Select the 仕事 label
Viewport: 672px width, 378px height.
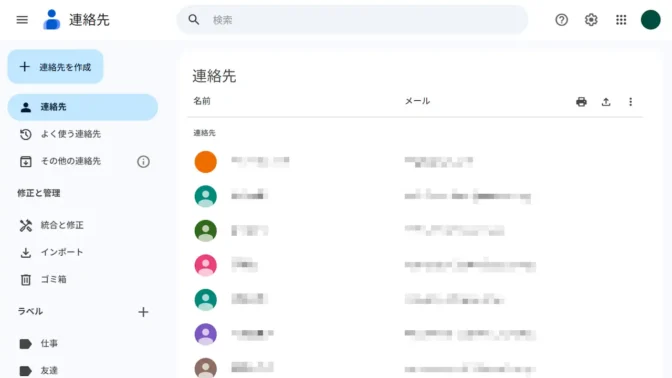click(83, 344)
